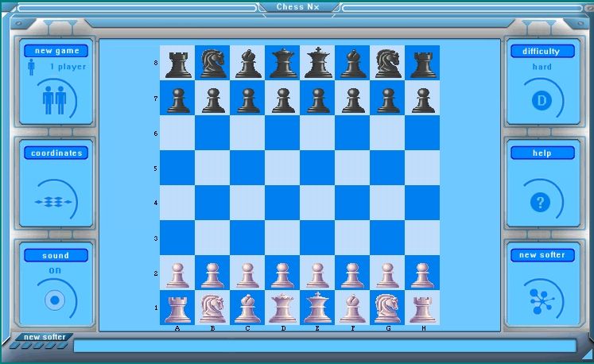Click the single player figure icon
594x364 pixels.
click(31, 67)
